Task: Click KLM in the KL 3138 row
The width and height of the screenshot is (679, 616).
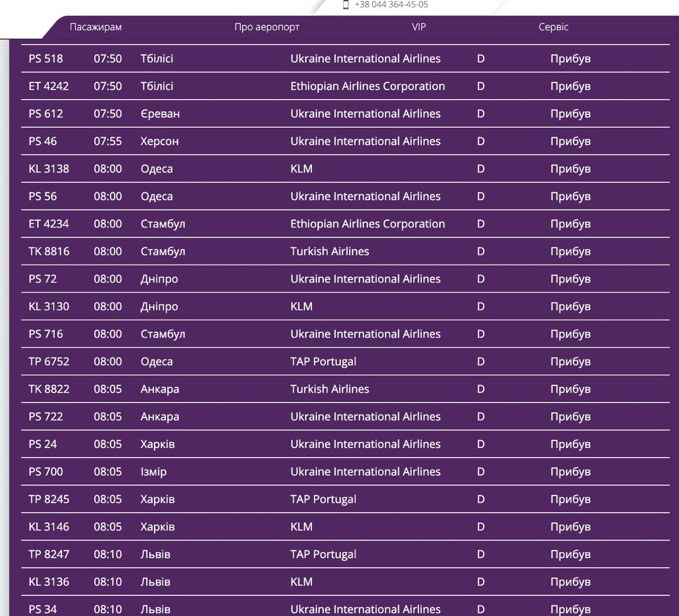Action: [301, 169]
